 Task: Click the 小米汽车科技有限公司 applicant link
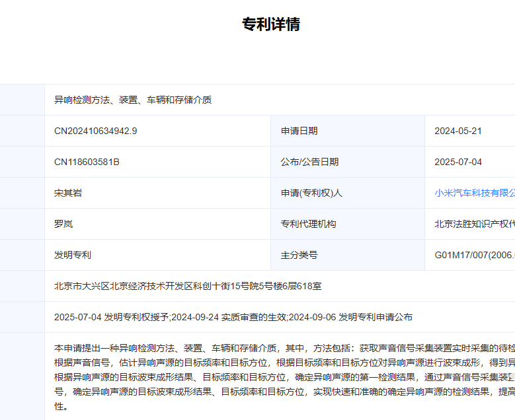tap(474, 193)
